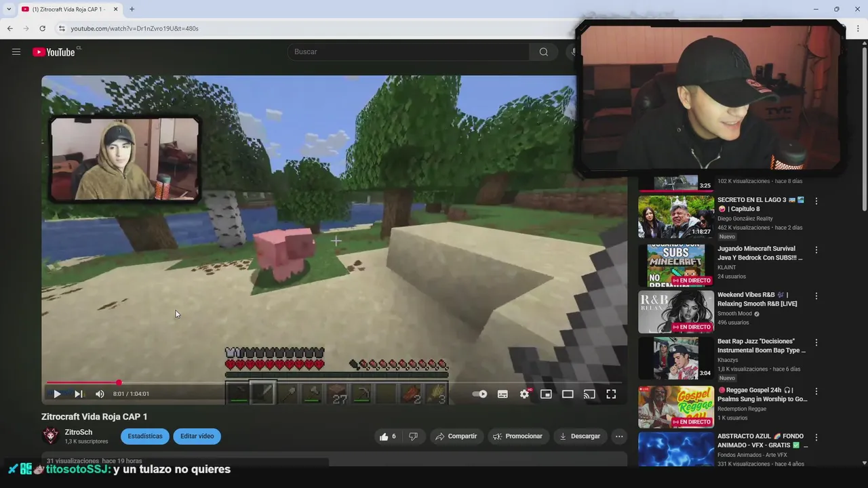Viewport: 868px width, 488px height.
Task: Open Estadísticas for this video
Action: point(145,436)
